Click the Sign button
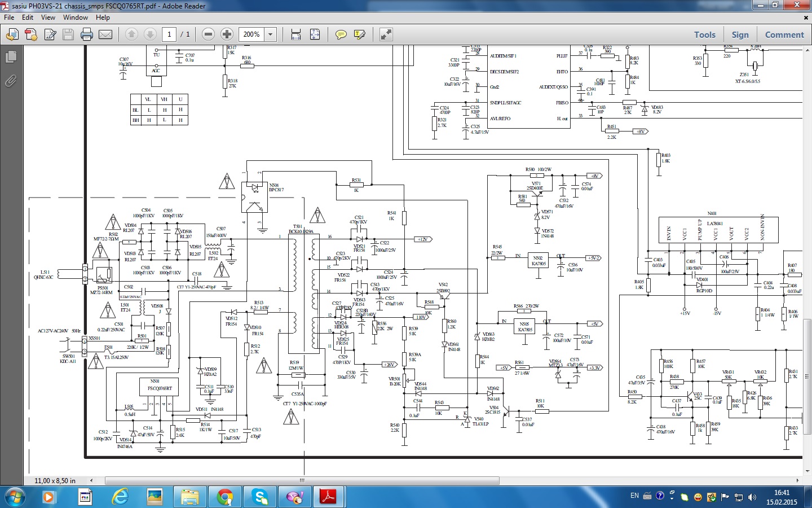This screenshot has height=508, width=812. pos(740,35)
